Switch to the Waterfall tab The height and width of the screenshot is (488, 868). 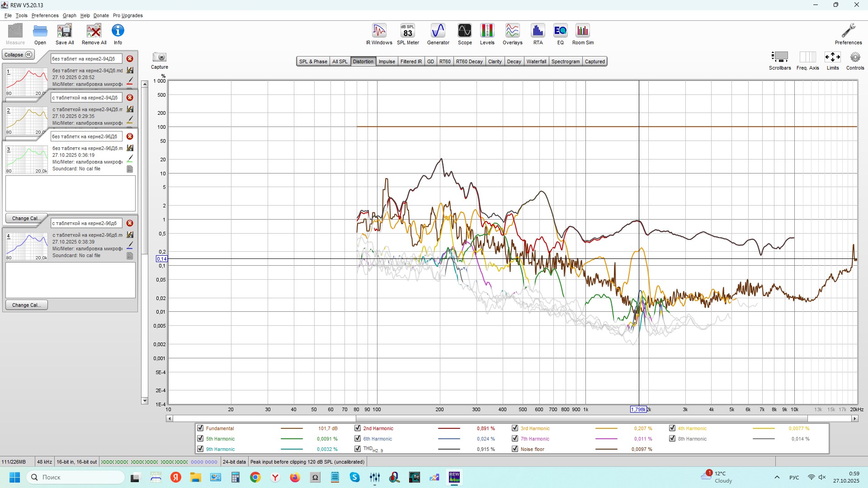click(x=536, y=61)
